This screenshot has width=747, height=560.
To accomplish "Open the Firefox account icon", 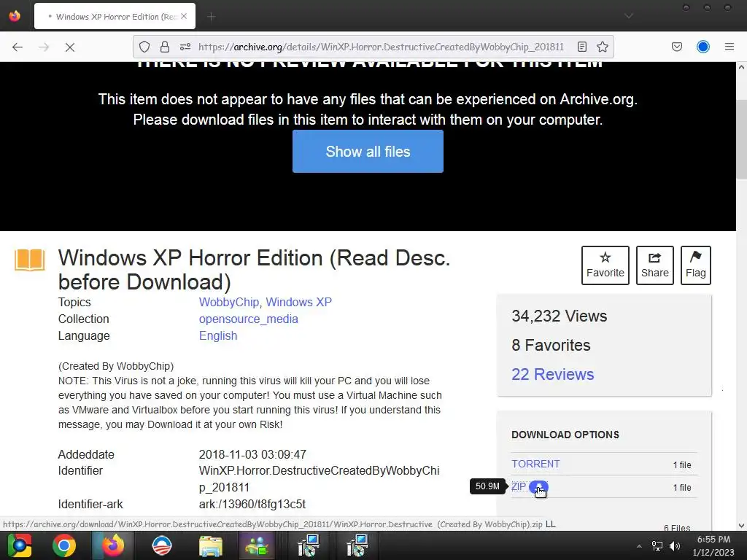I will coord(703,47).
